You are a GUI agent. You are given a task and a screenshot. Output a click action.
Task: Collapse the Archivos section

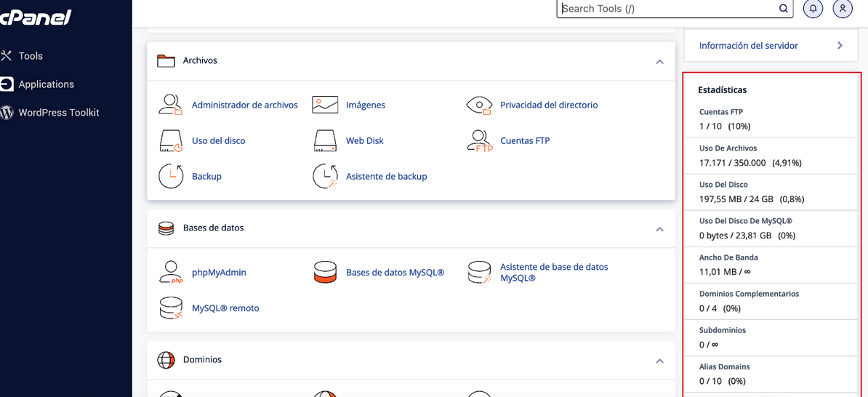[x=659, y=62]
